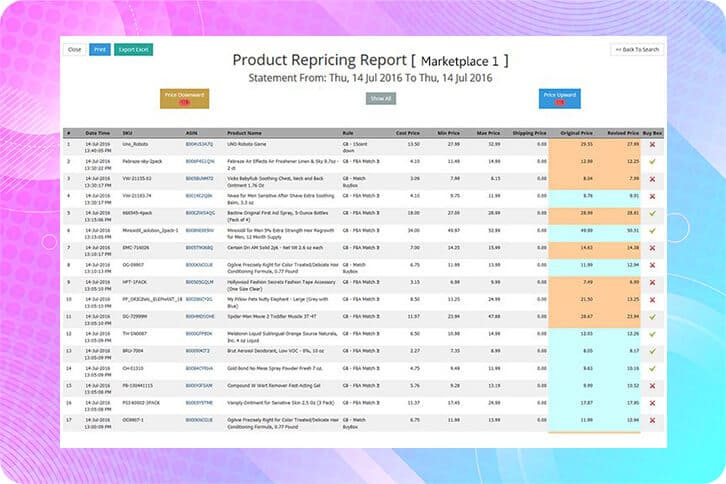This screenshot has height=484, width=726.
Task: Filter by Price Downward button
Action: click(x=184, y=99)
